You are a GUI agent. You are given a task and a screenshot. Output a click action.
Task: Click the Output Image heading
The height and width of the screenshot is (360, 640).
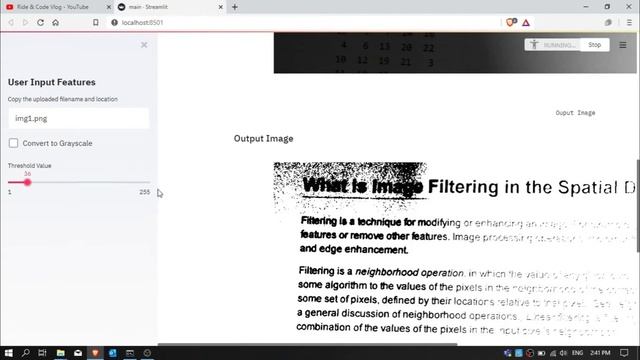(263, 138)
